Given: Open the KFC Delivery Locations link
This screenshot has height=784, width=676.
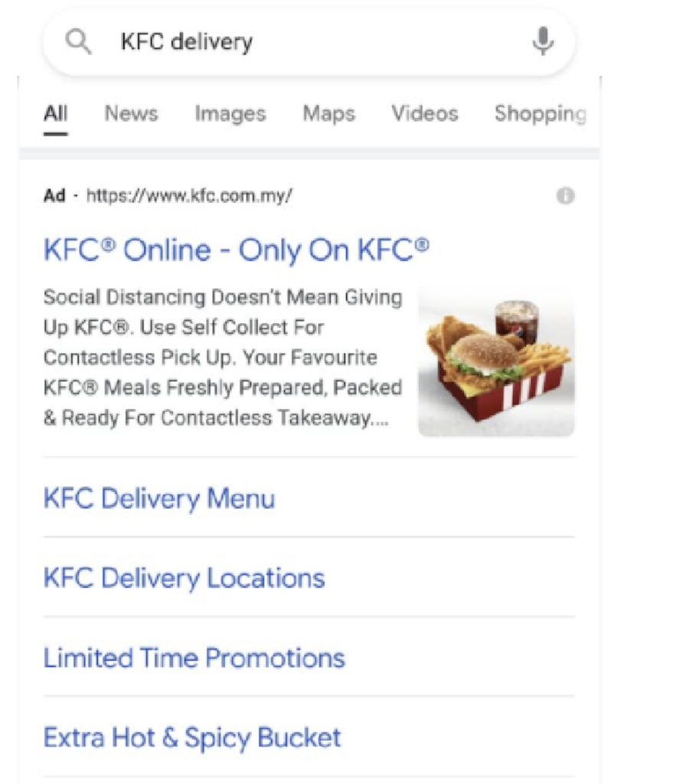Looking at the screenshot, I should click(184, 578).
